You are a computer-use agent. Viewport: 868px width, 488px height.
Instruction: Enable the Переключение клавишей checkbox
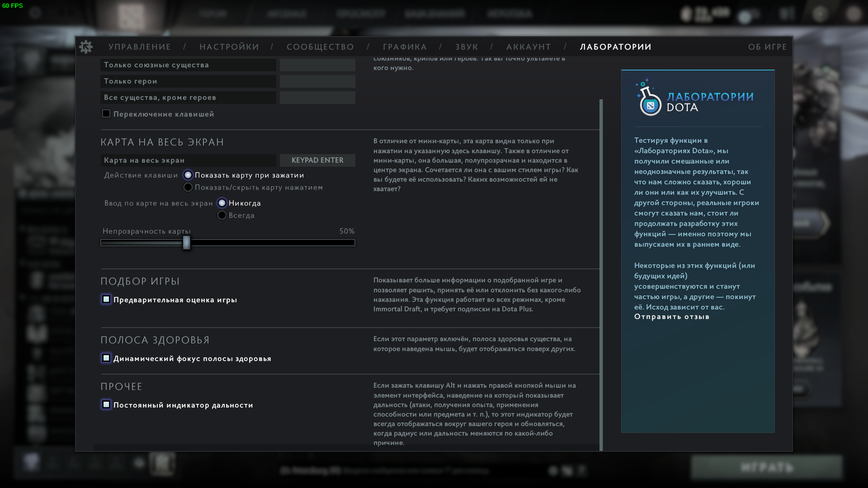coord(106,114)
